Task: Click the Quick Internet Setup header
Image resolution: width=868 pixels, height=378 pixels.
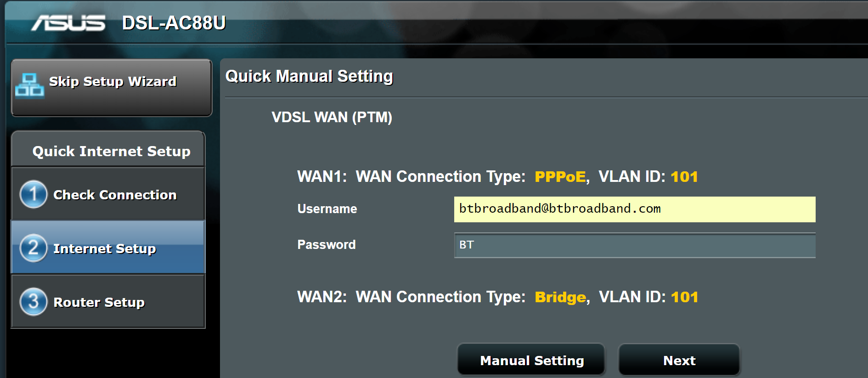Action: point(111,151)
